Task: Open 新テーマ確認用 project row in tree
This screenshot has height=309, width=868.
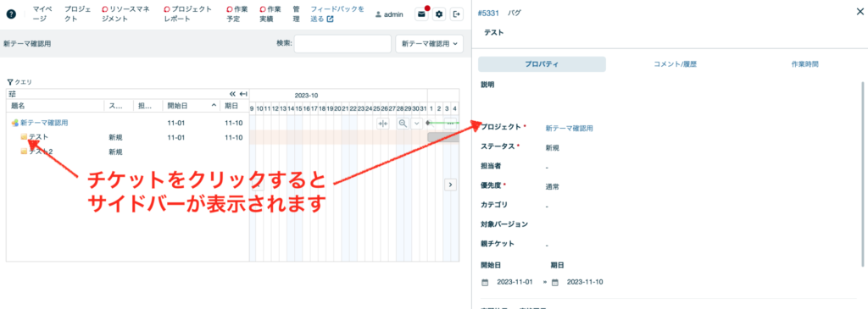Action: tap(44, 123)
